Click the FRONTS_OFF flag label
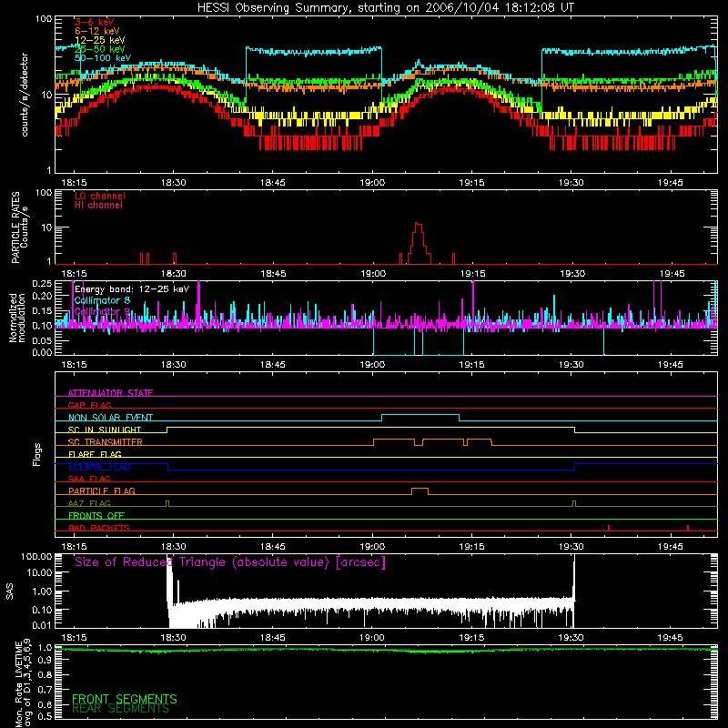The width and height of the screenshot is (728, 728). coord(96,515)
